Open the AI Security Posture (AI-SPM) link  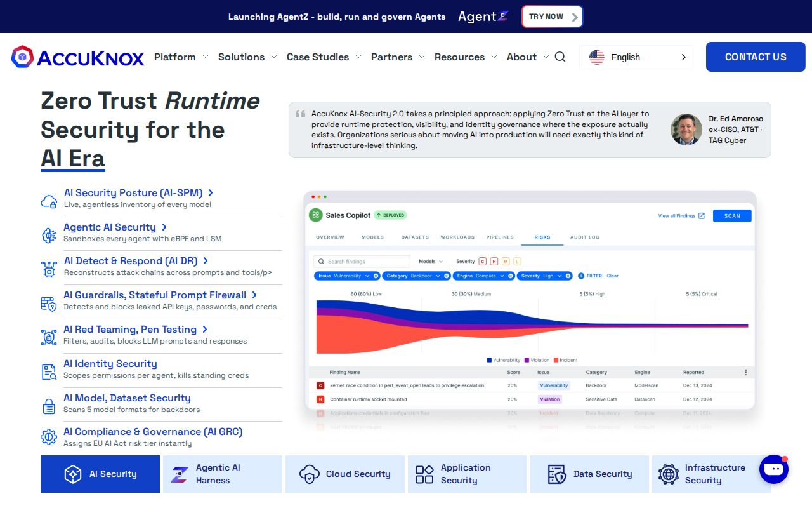coord(138,193)
